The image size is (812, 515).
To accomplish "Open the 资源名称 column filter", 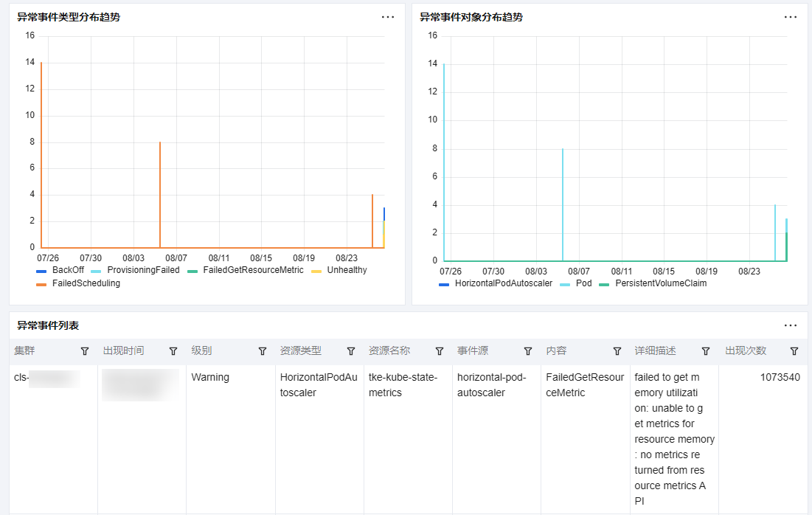I will pyautogui.click(x=440, y=351).
